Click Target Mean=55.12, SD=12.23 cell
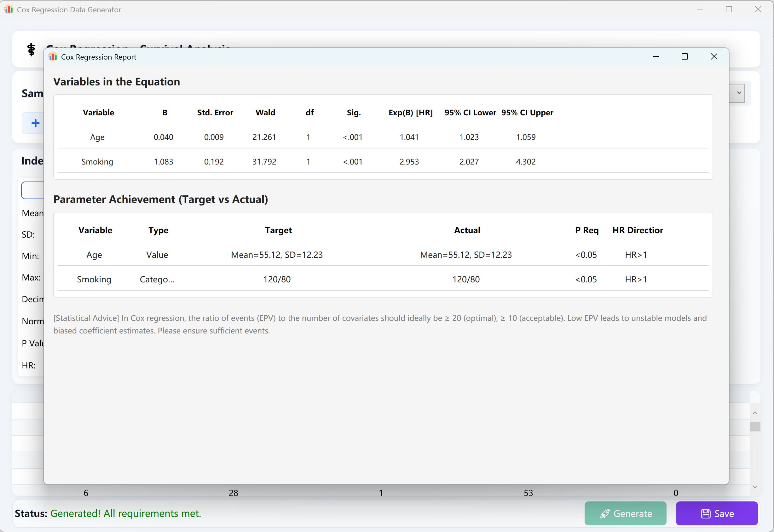This screenshot has width=774, height=532. pos(277,255)
